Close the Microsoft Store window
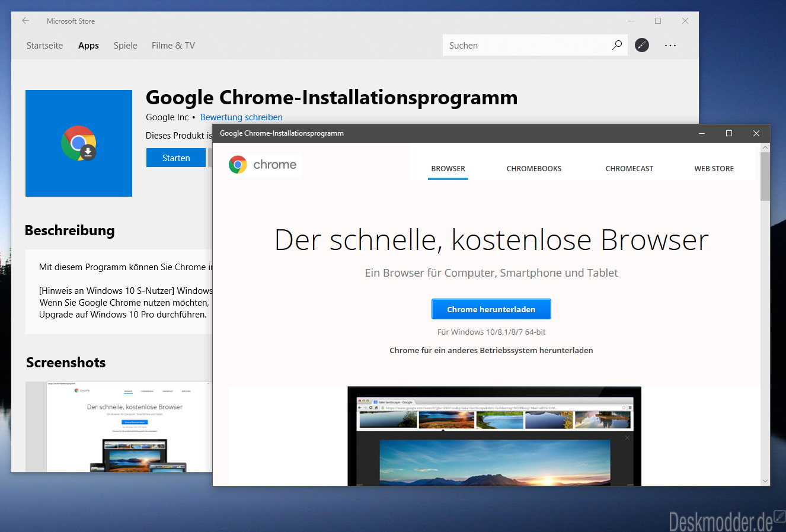This screenshot has height=532, width=786. (x=685, y=21)
